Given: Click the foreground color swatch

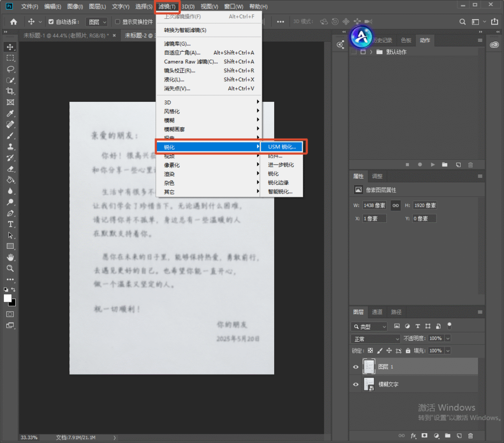Looking at the screenshot, I should 7,298.
